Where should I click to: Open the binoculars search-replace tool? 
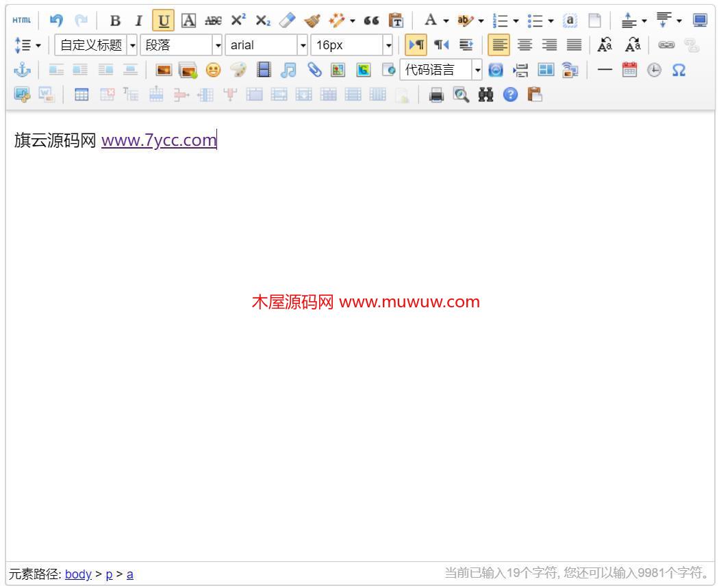[x=485, y=95]
